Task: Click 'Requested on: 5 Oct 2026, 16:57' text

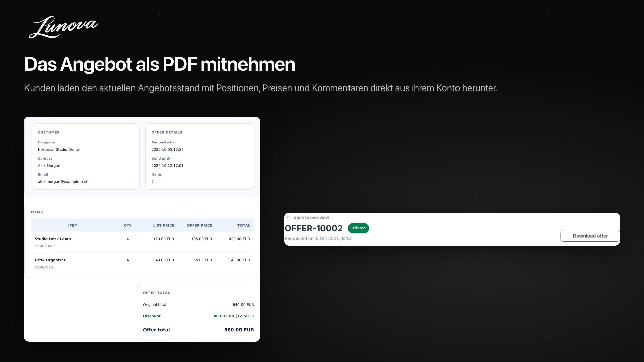Action: point(318,238)
